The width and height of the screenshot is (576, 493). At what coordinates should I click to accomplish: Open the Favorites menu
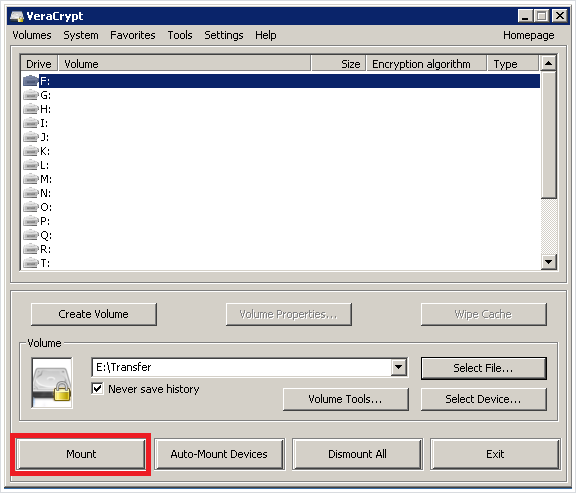pyautogui.click(x=133, y=35)
